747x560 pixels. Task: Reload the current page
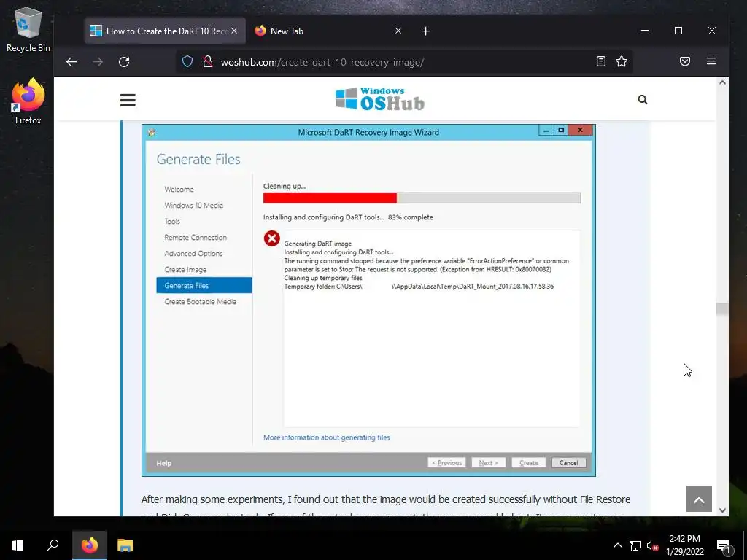(x=124, y=62)
